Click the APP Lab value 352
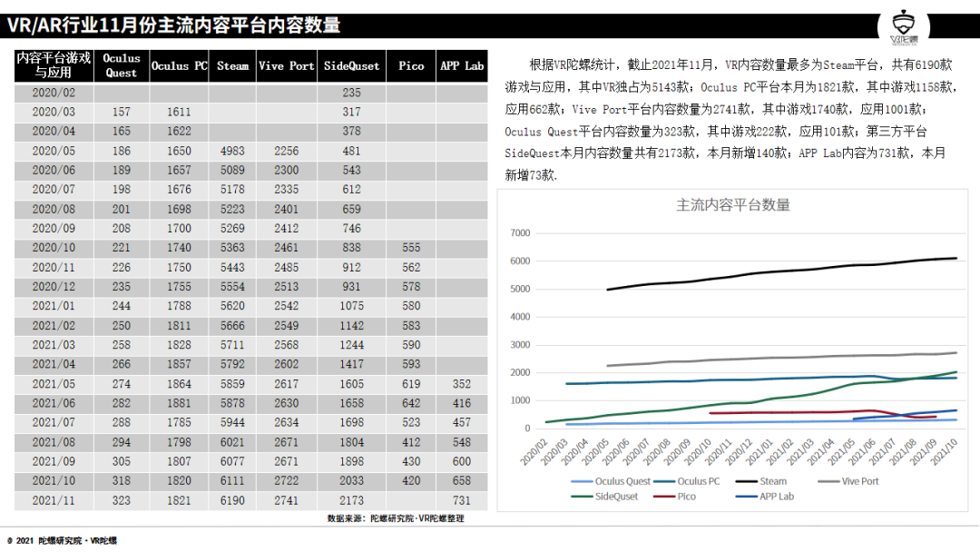The image size is (980, 552). tap(462, 384)
